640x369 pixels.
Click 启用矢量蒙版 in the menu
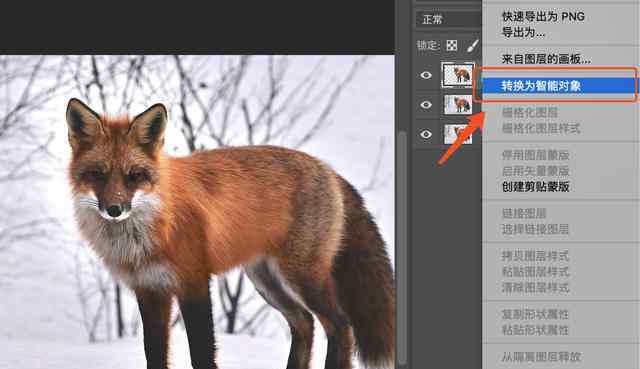(x=536, y=171)
